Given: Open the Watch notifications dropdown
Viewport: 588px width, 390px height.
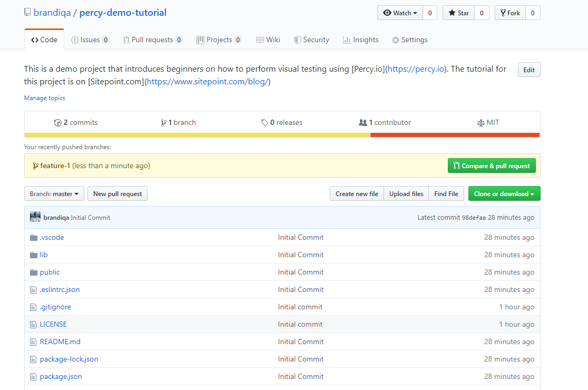Looking at the screenshot, I should click(x=400, y=13).
